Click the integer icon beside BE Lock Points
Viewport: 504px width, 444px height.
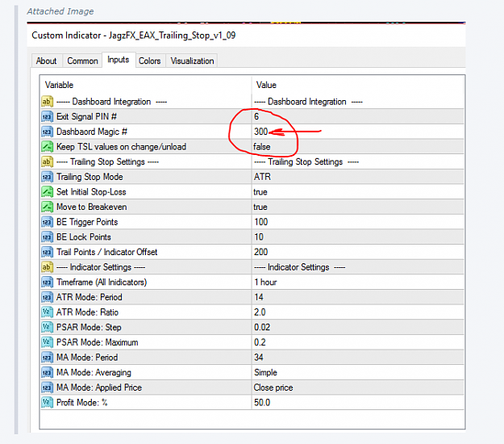coord(47,237)
